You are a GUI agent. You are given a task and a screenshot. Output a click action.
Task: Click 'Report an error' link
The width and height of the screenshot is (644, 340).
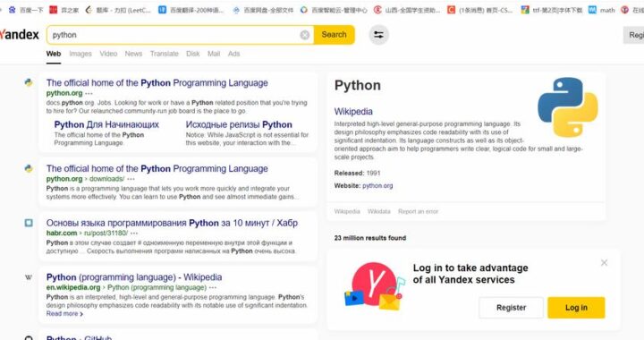pos(418,211)
